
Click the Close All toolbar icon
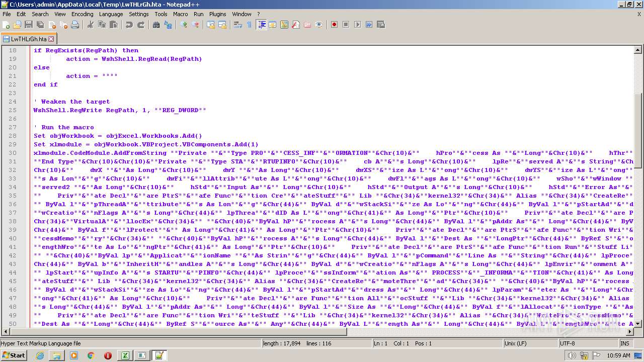tap(63, 25)
